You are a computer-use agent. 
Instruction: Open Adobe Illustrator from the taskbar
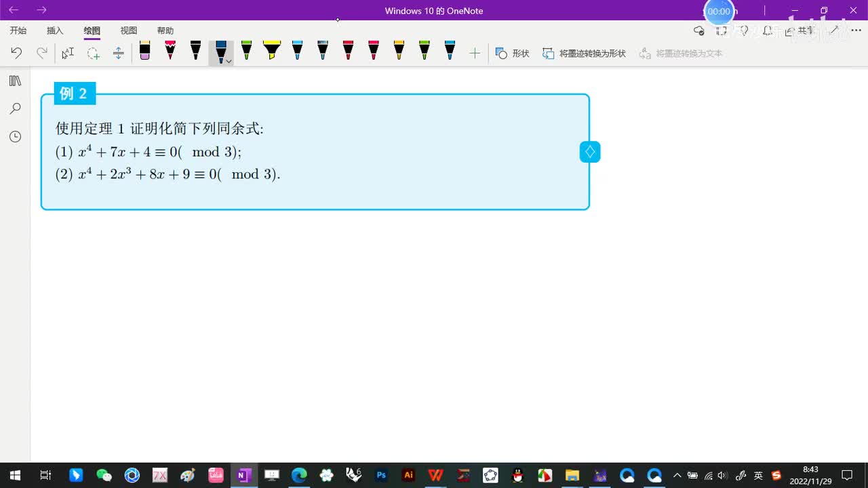click(408, 475)
